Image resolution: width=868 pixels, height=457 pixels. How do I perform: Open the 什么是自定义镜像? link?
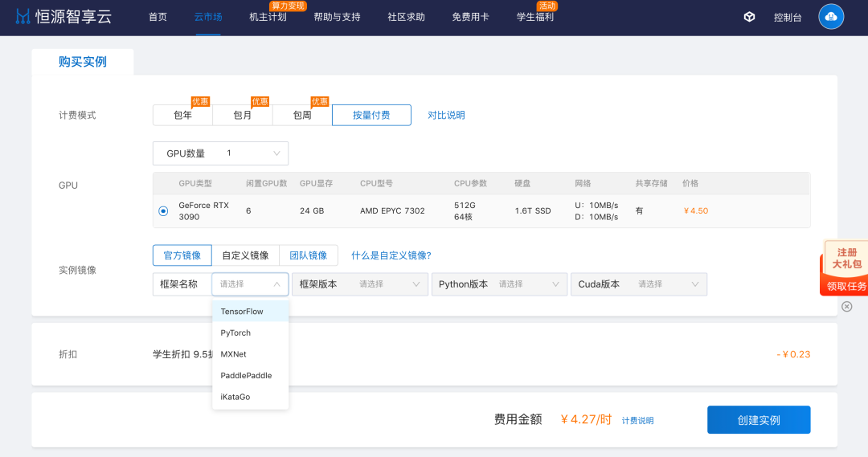pos(391,255)
